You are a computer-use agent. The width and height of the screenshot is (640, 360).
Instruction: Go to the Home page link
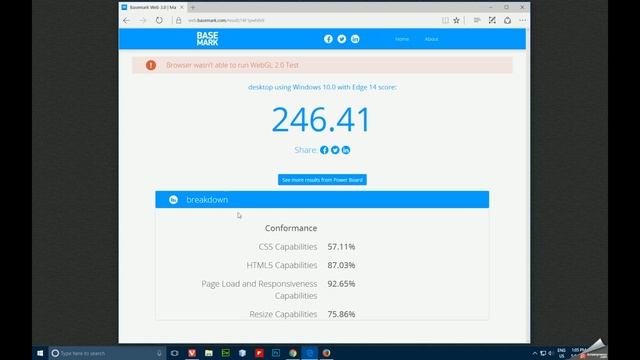pos(402,39)
